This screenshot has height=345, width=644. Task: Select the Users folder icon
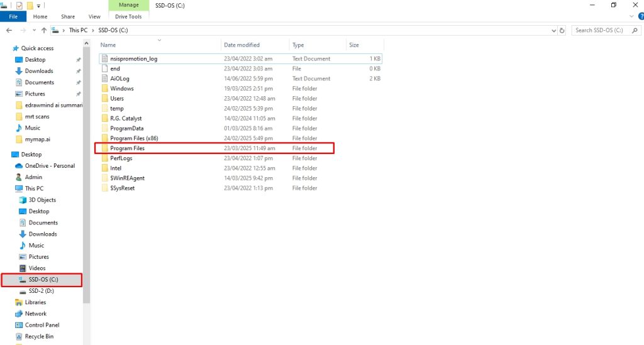(105, 99)
